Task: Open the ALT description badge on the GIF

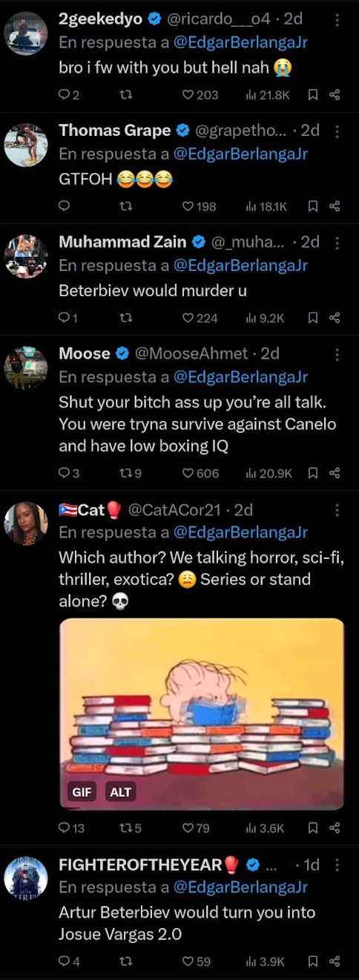Action: 120,792
